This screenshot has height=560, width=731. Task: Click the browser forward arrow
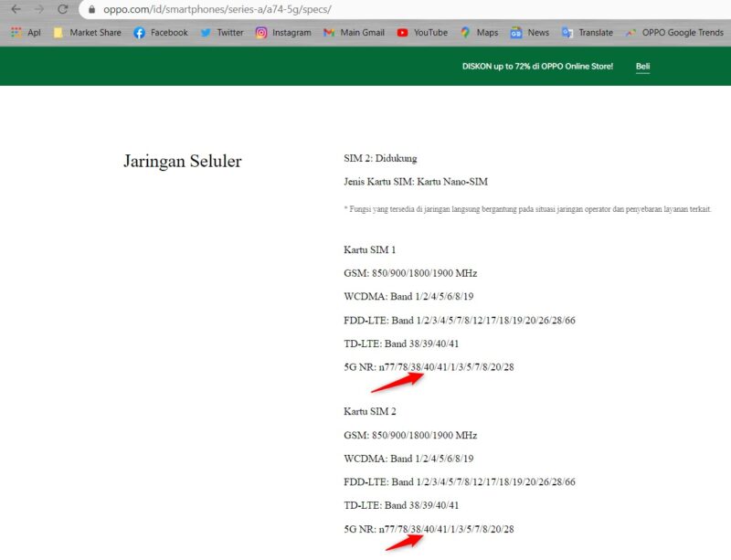point(39,9)
